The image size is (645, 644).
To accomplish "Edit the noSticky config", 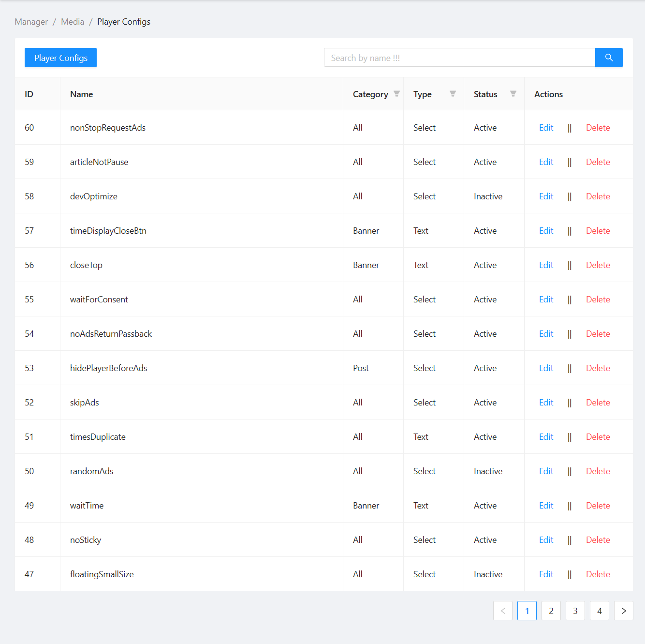I will coord(546,540).
